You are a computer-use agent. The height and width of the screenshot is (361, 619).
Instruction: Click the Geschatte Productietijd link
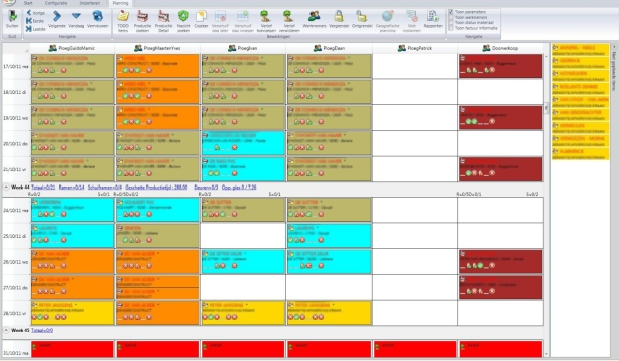pyautogui.click(x=156, y=187)
